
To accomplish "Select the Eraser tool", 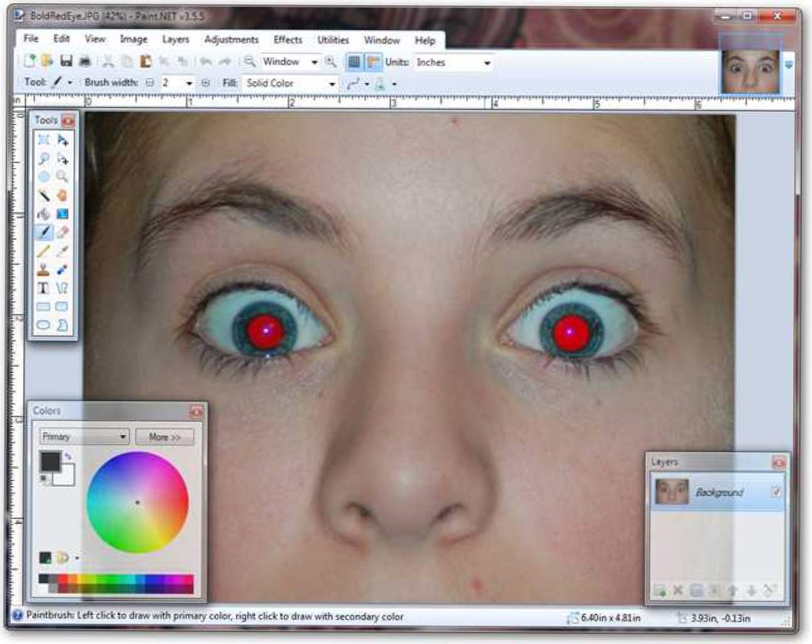I will click(x=62, y=233).
